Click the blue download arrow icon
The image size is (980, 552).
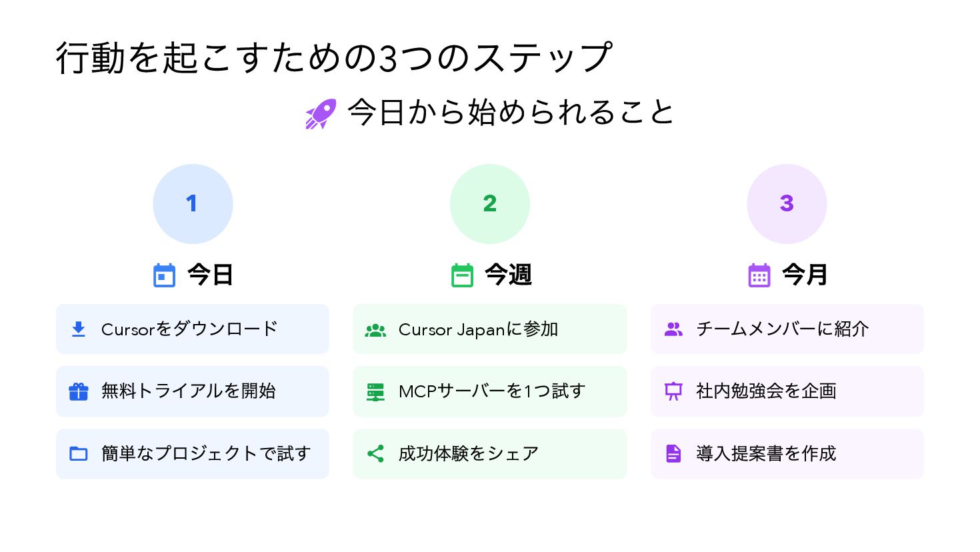(79, 329)
